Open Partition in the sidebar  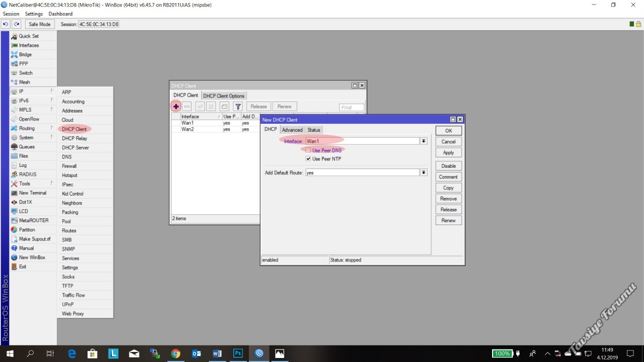(27, 230)
